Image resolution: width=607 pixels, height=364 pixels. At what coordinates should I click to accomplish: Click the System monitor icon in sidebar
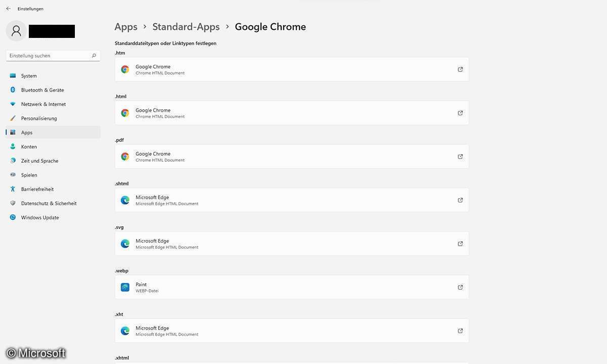point(13,76)
